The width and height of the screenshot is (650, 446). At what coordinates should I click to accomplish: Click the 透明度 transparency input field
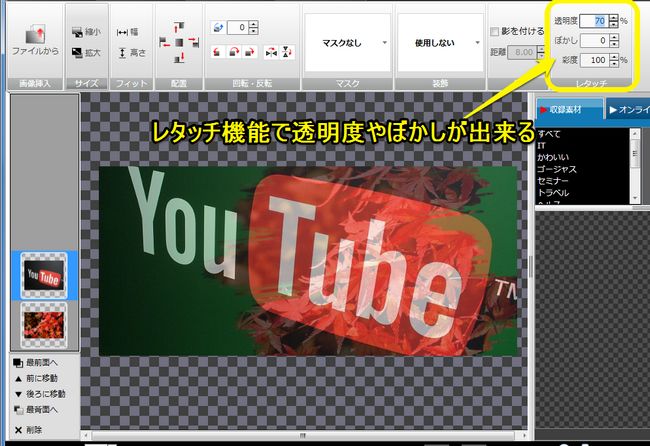594,21
